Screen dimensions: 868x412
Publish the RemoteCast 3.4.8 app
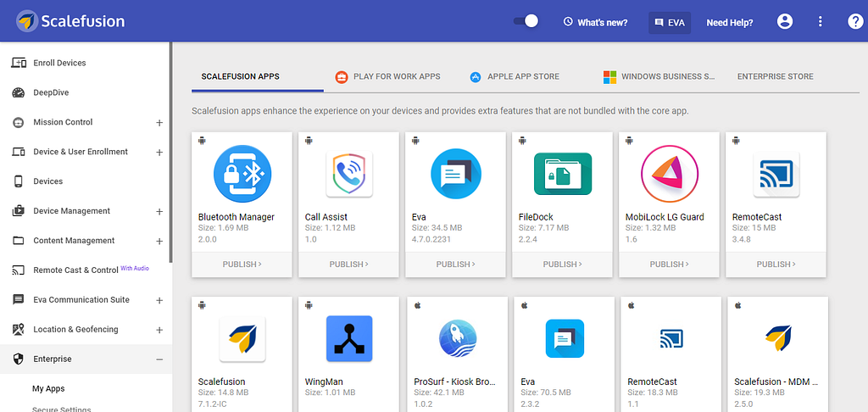[x=776, y=264]
